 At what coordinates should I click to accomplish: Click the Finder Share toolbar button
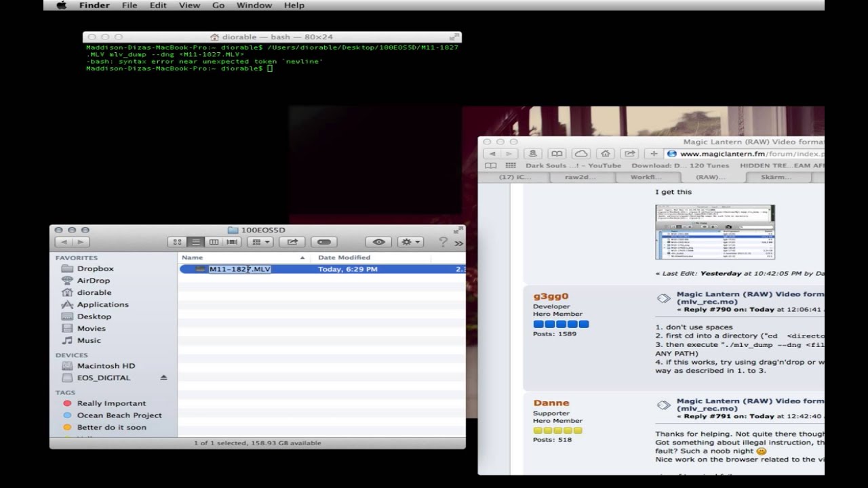[292, 242]
